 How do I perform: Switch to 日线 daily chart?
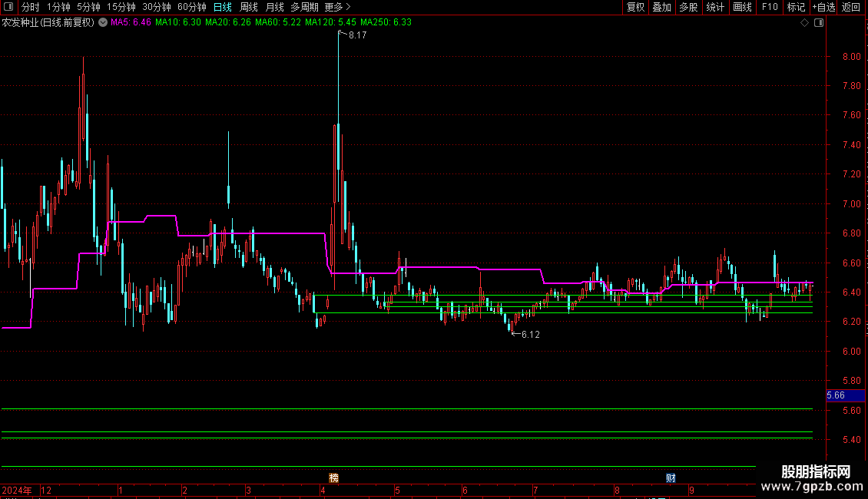[223, 7]
